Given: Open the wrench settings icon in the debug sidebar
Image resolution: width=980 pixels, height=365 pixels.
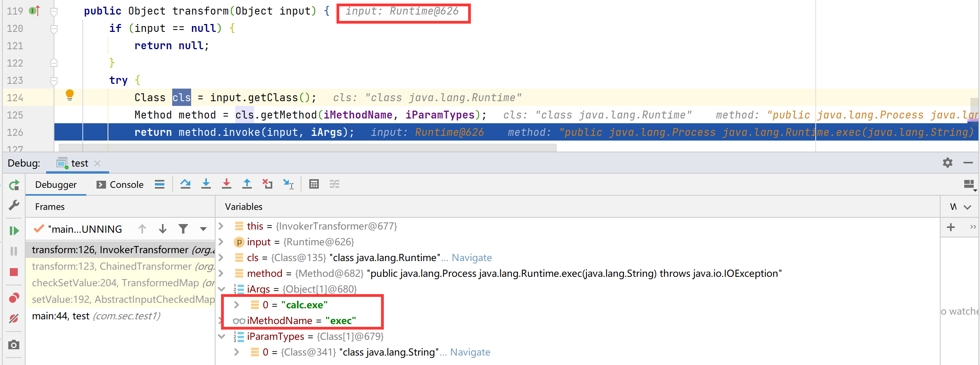Looking at the screenshot, I should (x=14, y=205).
